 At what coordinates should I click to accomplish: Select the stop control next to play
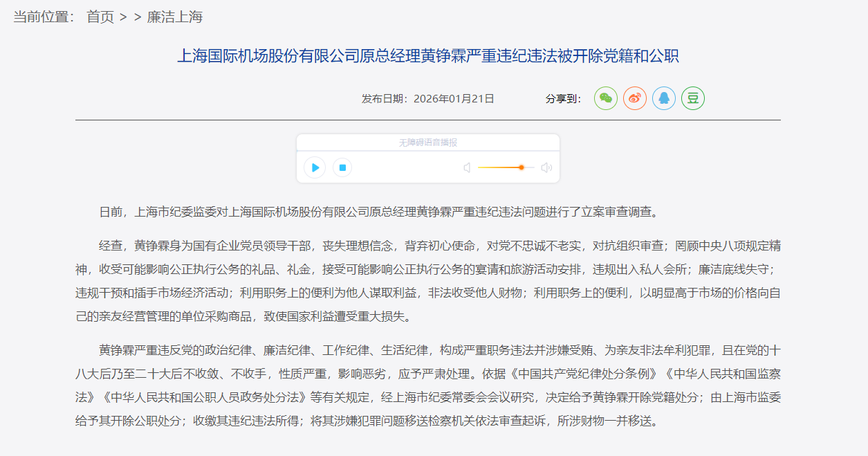342,167
